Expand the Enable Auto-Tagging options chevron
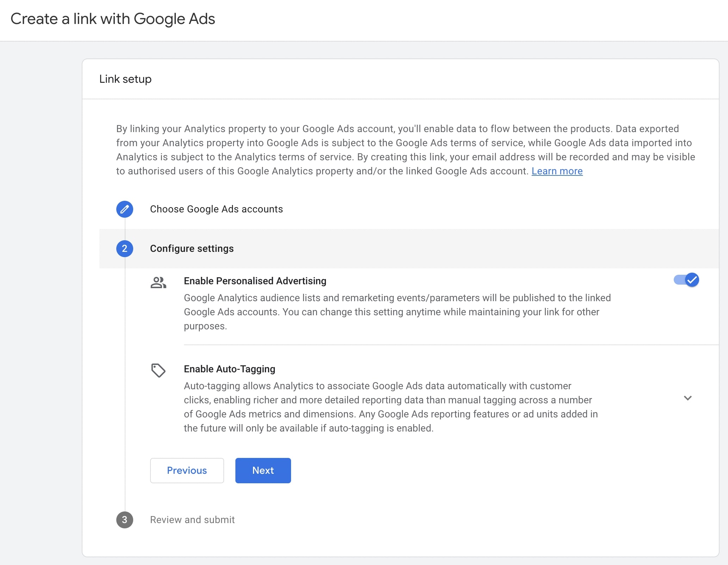Viewport: 728px width, 565px height. pos(688,398)
